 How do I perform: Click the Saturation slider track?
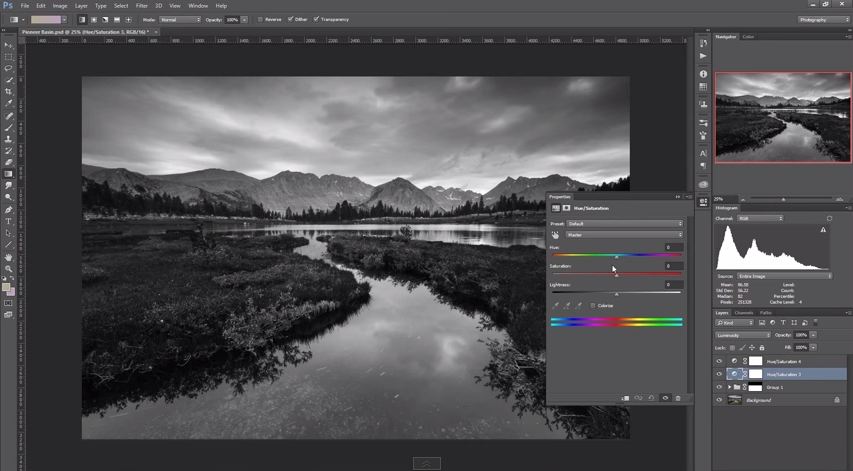616,275
